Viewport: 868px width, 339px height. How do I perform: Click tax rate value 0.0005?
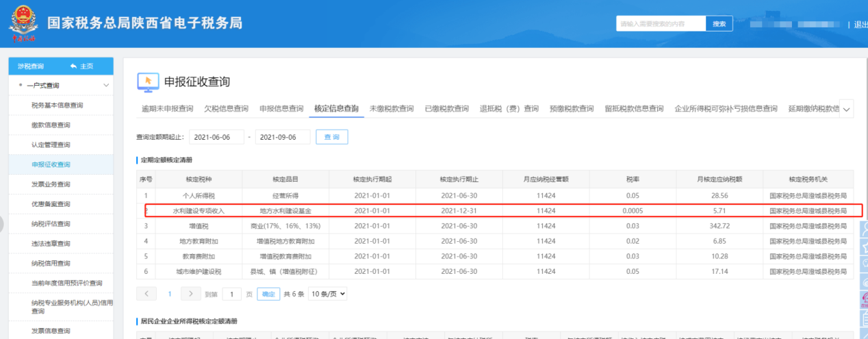pyautogui.click(x=633, y=211)
